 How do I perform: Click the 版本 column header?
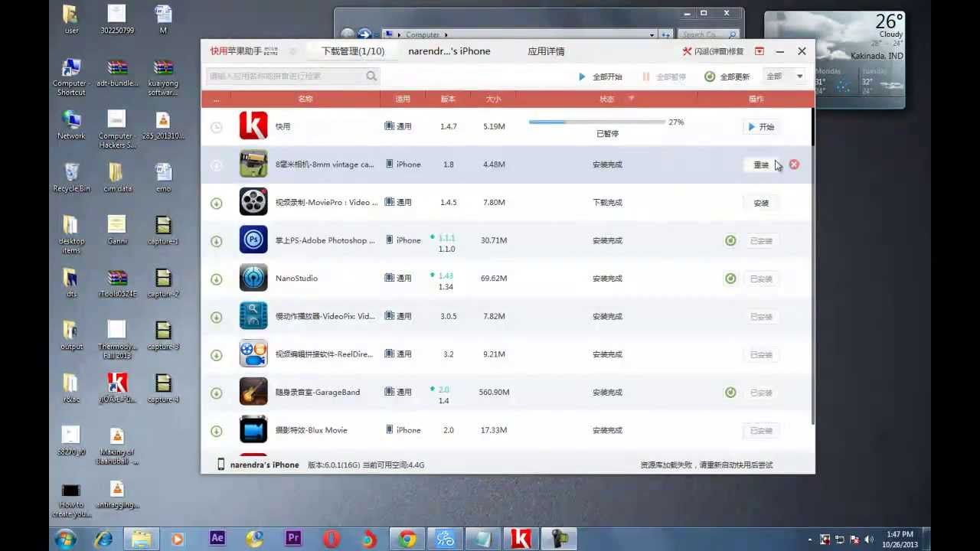click(x=449, y=99)
